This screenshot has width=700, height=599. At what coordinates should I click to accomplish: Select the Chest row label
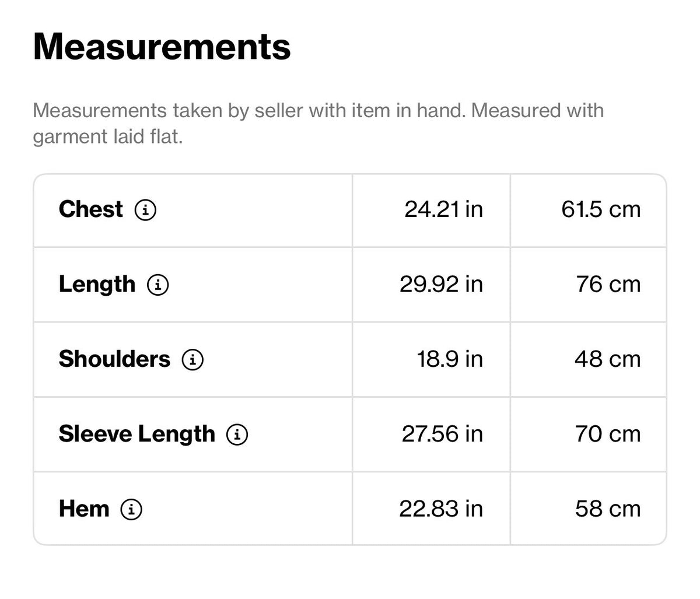click(x=91, y=209)
